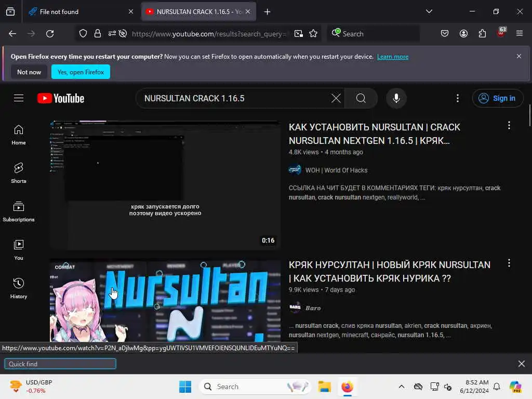Clear the YouTube search query
Screen dimensions: 532x399
[x=336, y=98]
